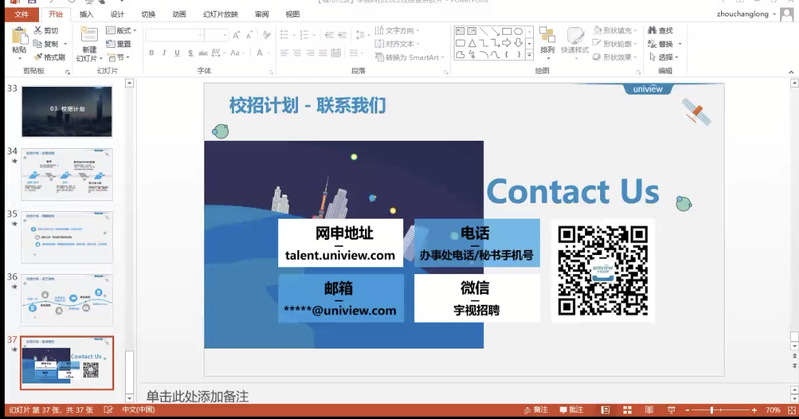
Task: Switch to the 幻灯片放映 tab
Action: click(x=221, y=14)
